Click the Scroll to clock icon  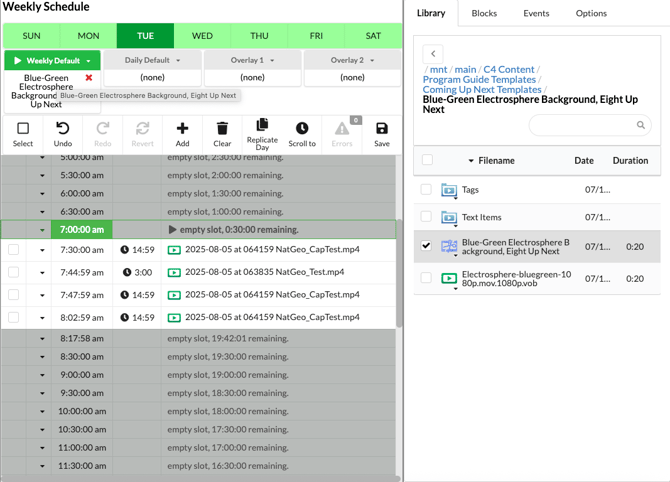[x=302, y=129]
